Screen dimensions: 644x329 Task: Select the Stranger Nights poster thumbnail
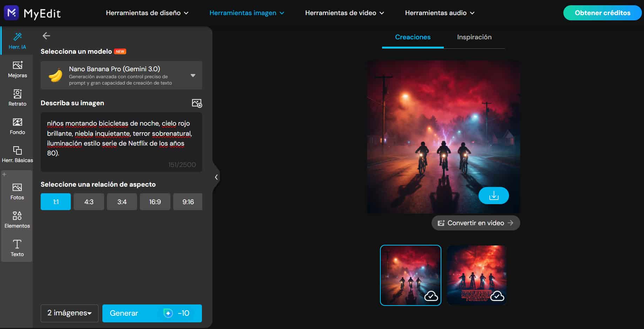[x=476, y=275]
